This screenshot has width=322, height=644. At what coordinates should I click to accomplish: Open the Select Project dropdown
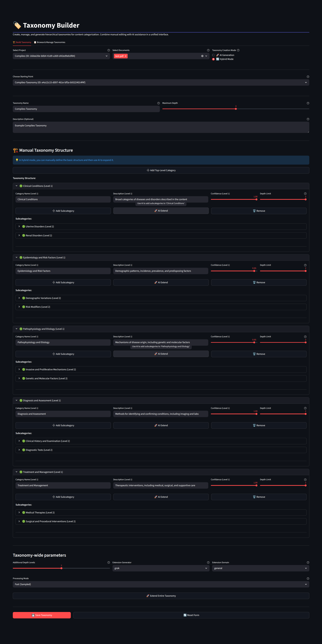(61, 56)
